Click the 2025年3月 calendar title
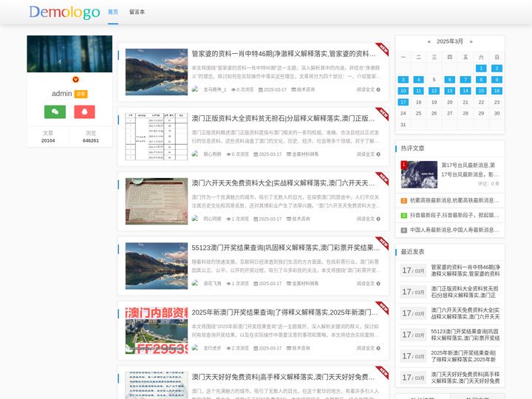The image size is (532, 399). tap(449, 41)
